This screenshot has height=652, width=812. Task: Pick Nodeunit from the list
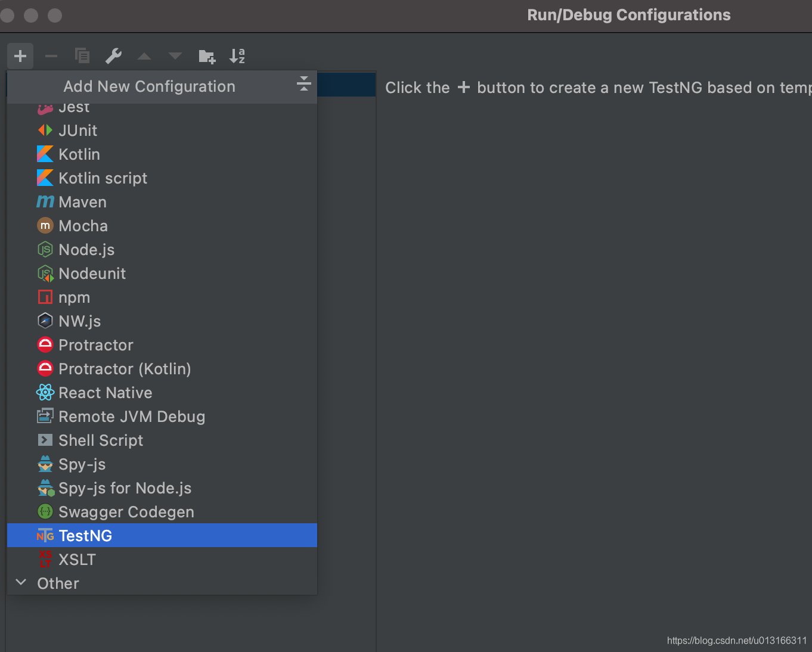point(162,273)
